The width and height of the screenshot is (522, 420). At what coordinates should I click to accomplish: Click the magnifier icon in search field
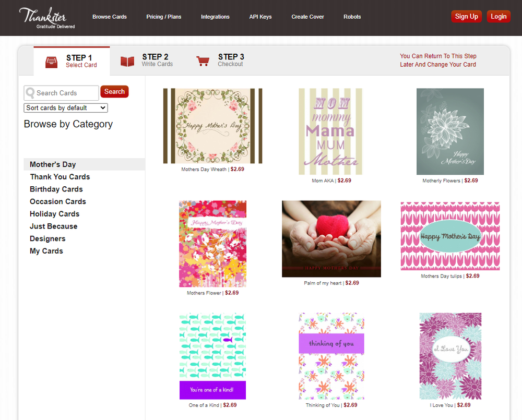coord(30,93)
